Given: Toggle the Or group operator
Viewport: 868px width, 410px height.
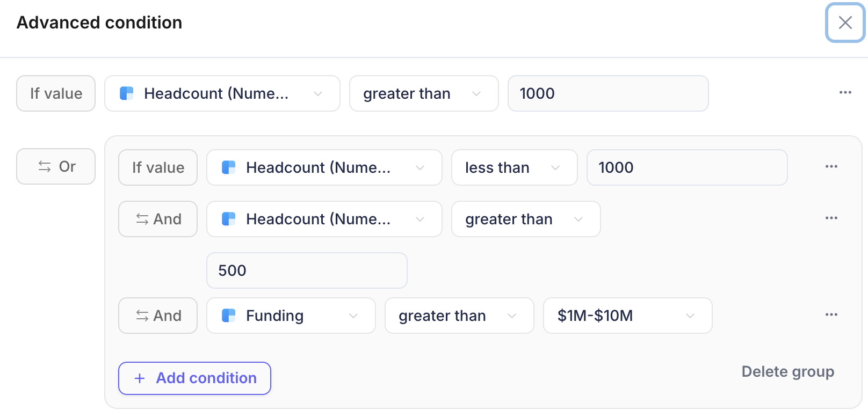Looking at the screenshot, I should 56,166.
